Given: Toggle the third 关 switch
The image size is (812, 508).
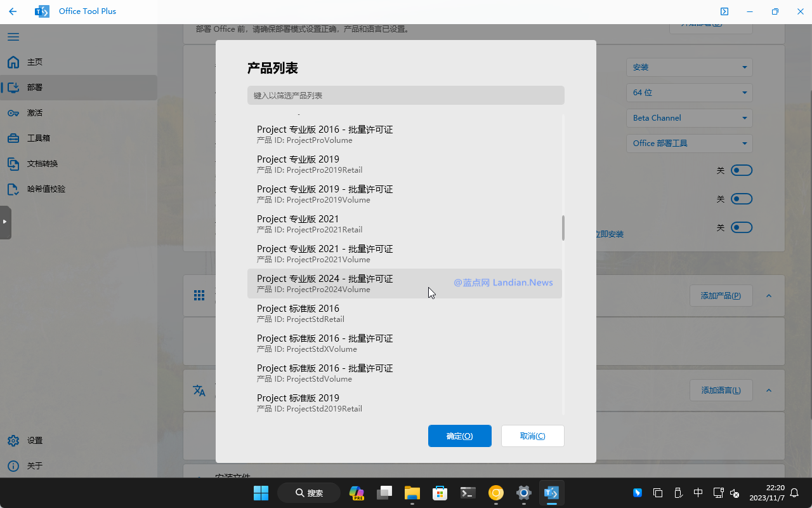Looking at the screenshot, I should coord(741,227).
